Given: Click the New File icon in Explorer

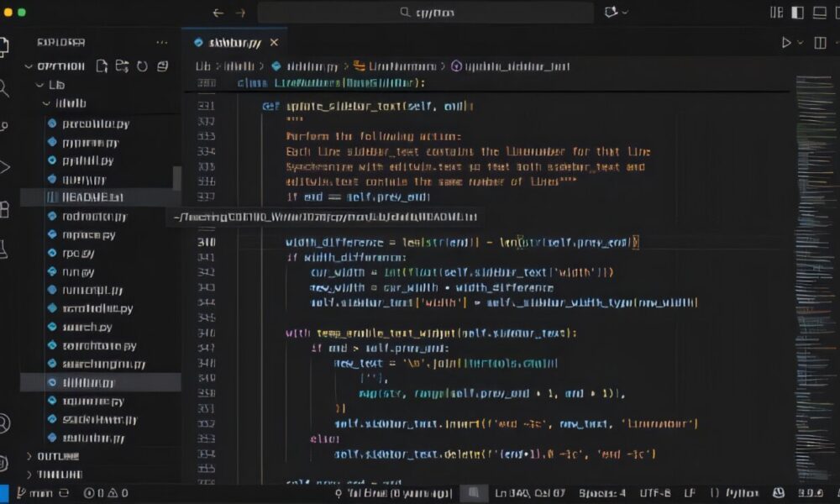Looking at the screenshot, I should pyautogui.click(x=102, y=65).
